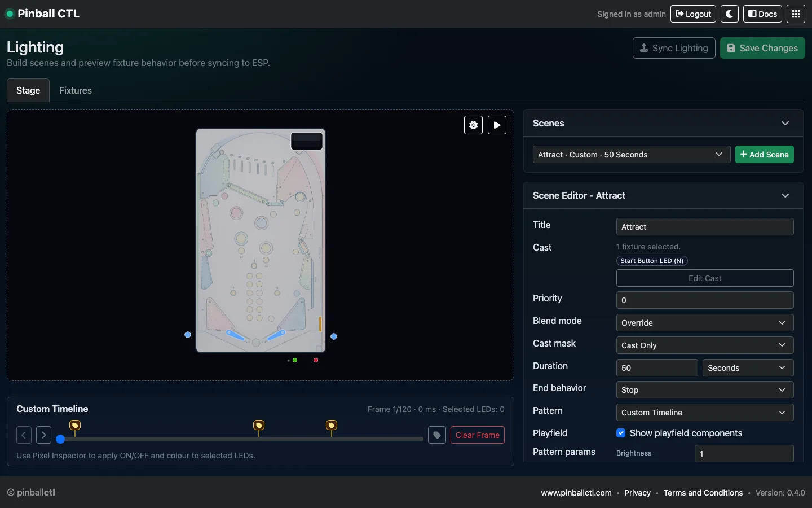Switch to the Fixtures tab
The width and height of the screenshot is (812, 508).
click(x=76, y=90)
